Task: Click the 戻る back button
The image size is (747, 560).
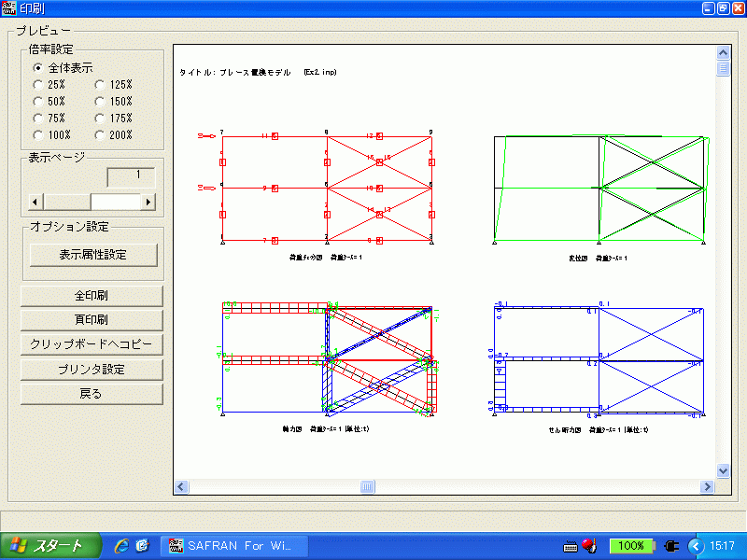Action: click(92, 393)
